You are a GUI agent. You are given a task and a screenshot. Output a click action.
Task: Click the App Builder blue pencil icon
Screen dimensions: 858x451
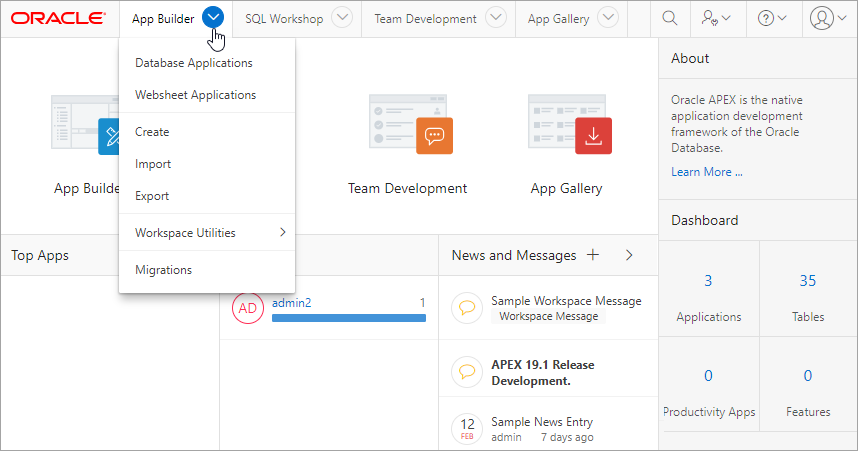[x=109, y=136]
